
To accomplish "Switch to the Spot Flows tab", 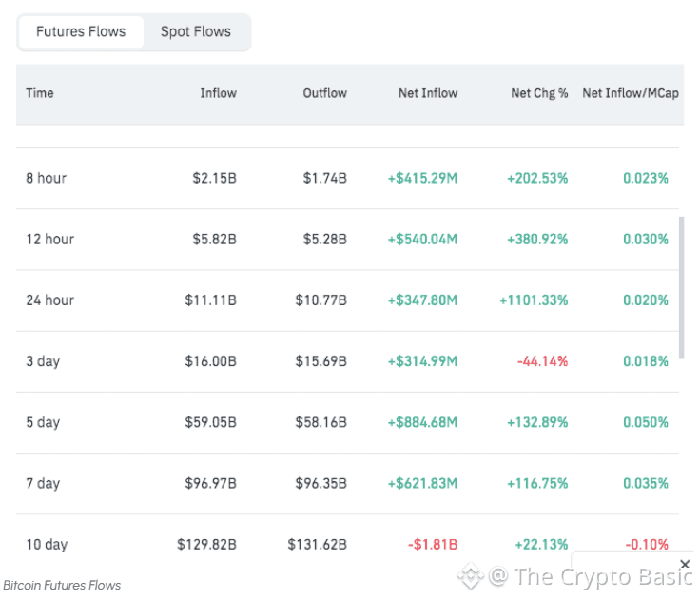I will click(195, 31).
